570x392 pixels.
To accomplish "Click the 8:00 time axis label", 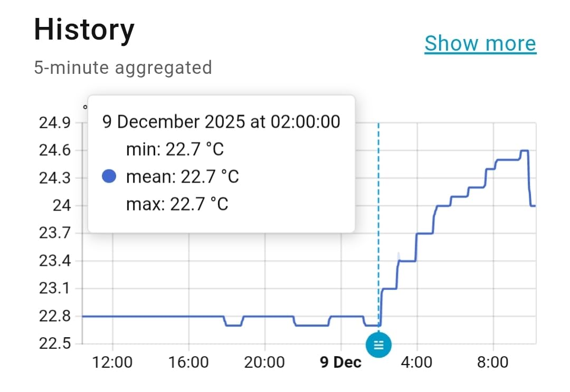I will [x=492, y=362].
